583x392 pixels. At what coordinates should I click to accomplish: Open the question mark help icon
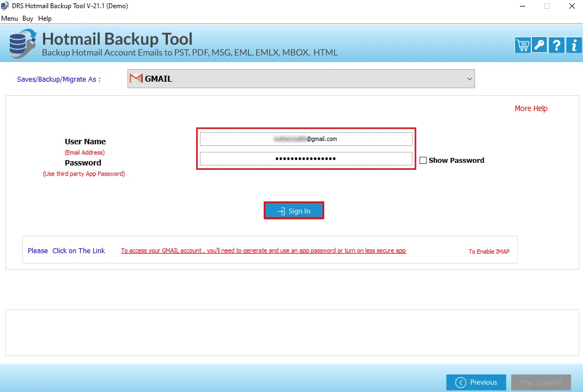coord(556,45)
